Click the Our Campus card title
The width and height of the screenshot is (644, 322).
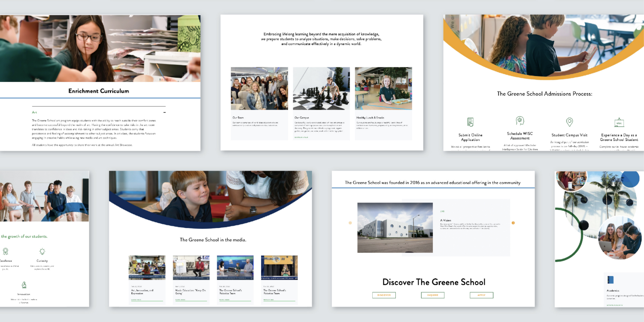[301, 117]
